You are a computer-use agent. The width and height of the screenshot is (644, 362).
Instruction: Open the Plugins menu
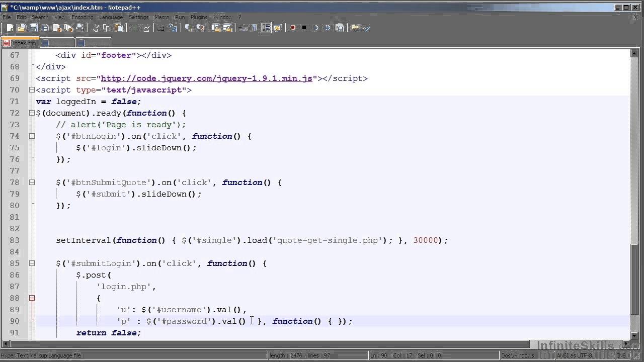pyautogui.click(x=199, y=17)
